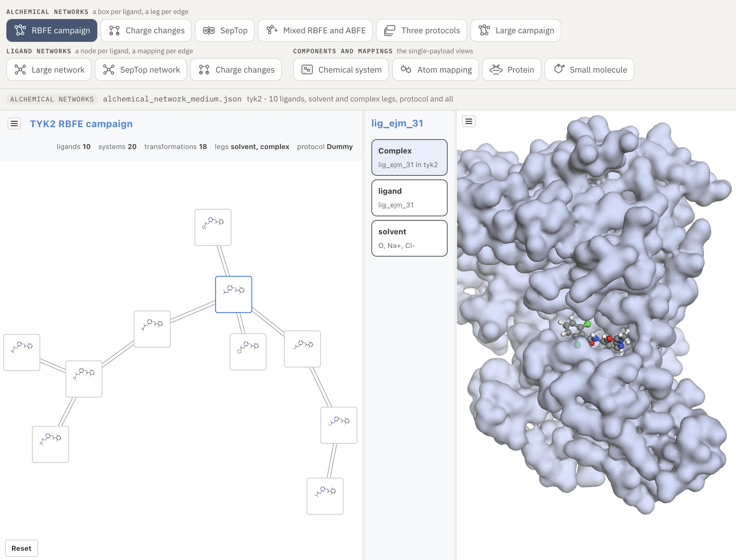Open ligand networks Charge changes example
The height and width of the screenshot is (560, 736).
coord(236,70)
